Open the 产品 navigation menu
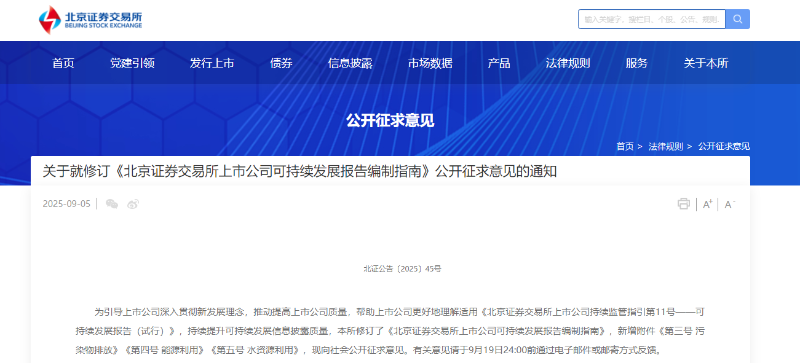This screenshot has width=800, height=363. (499, 63)
